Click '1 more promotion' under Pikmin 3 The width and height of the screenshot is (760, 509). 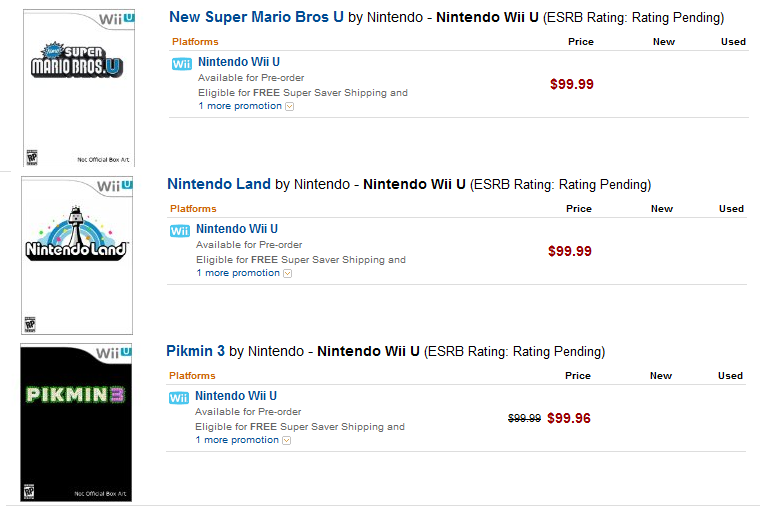[237, 440]
